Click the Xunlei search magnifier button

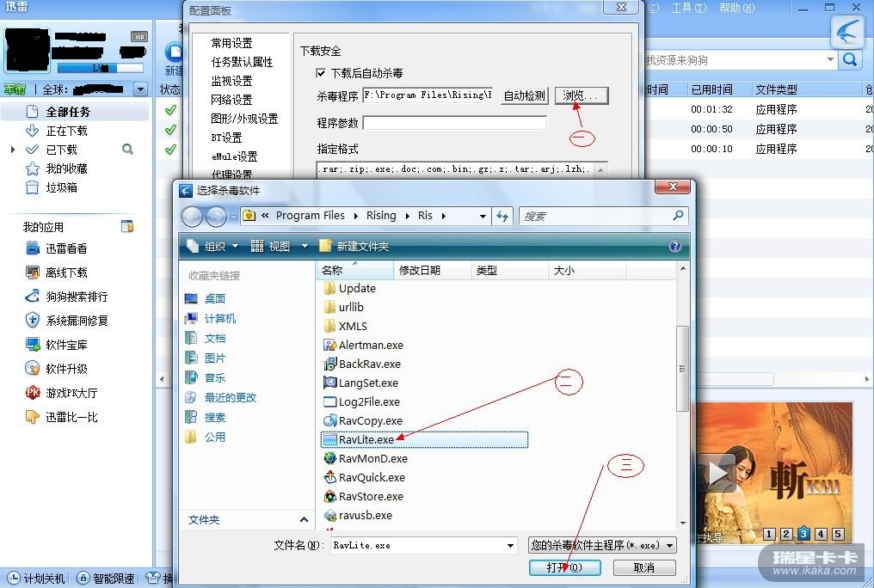click(851, 59)
